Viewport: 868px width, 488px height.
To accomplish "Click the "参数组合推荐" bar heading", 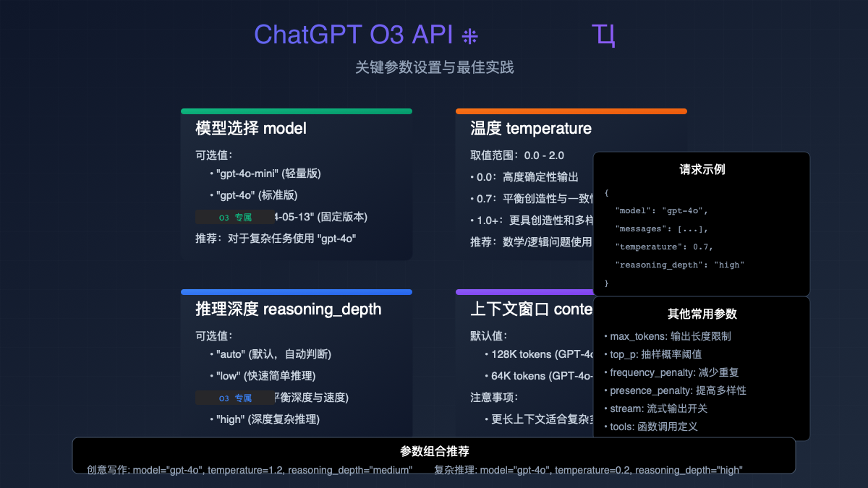I will [434, 452].
